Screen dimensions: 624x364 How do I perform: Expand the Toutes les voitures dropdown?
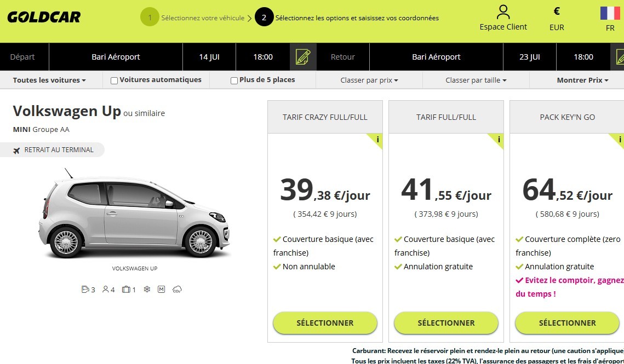[x=49, y=80]
